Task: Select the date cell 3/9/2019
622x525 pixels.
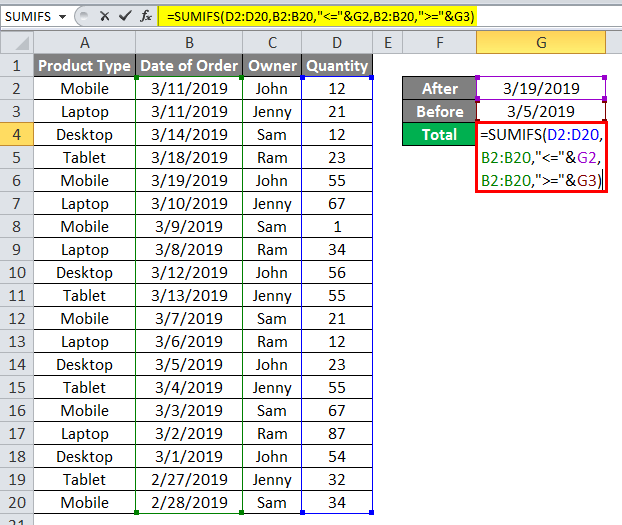Action: [x=189, y=227]
